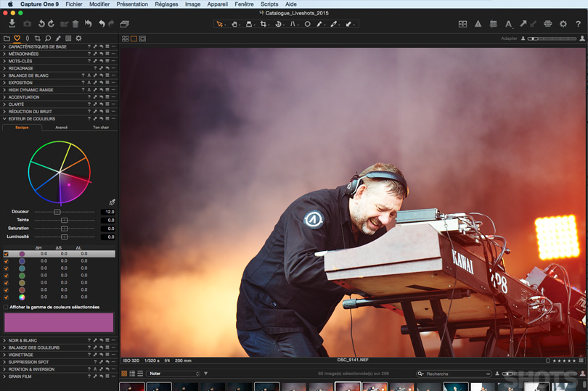Expand the Caractéristiques de base panel
This screenshot has width=588, height=391.
click(x=4, y=47)
